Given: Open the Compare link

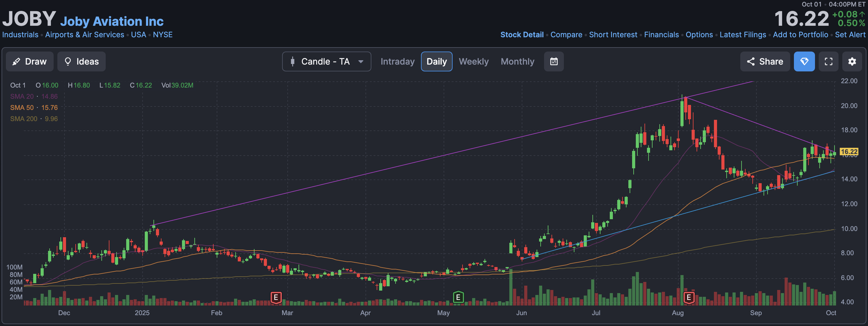Looking at the screenshot, I should [566, 35].
